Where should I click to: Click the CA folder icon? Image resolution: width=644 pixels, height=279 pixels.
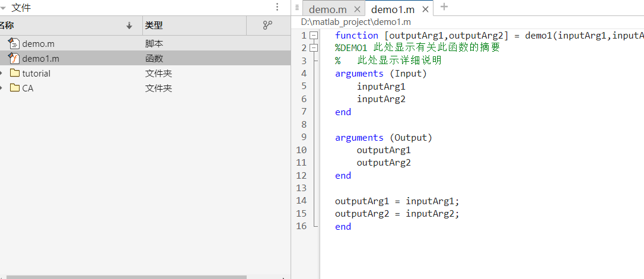coord(15,87)
